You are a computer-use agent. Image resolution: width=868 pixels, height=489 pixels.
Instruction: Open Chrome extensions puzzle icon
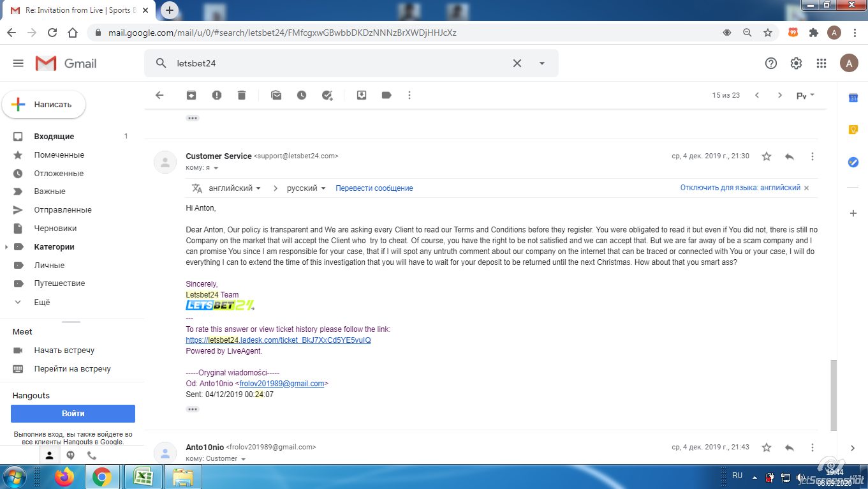813,33
